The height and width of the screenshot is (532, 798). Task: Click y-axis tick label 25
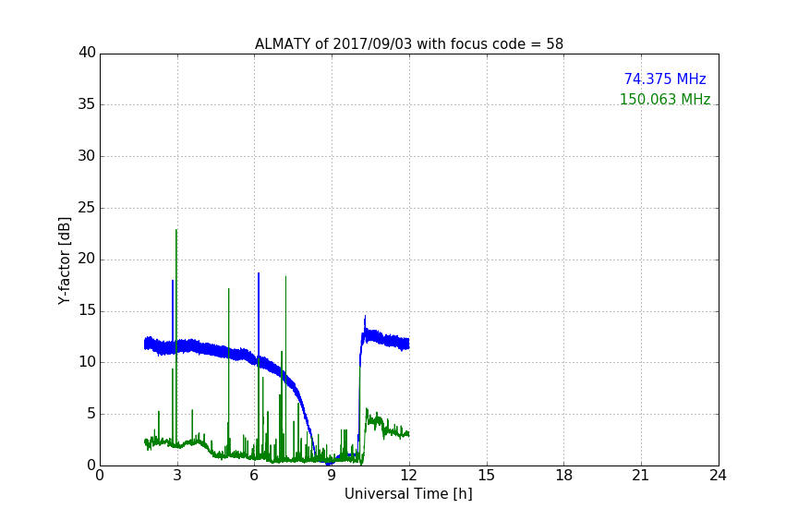[87, 207]
